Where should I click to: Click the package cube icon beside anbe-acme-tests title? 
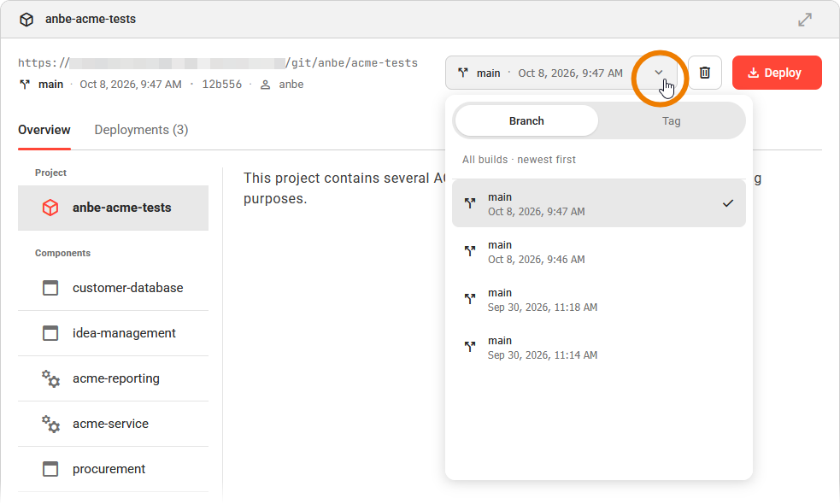click(26, 20)
